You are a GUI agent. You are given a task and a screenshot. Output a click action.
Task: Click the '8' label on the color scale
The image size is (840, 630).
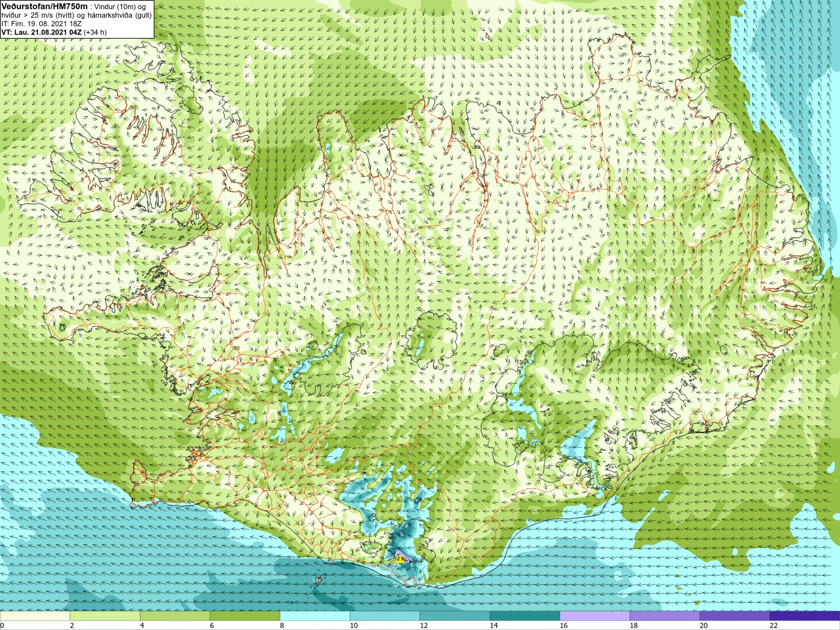283,626
